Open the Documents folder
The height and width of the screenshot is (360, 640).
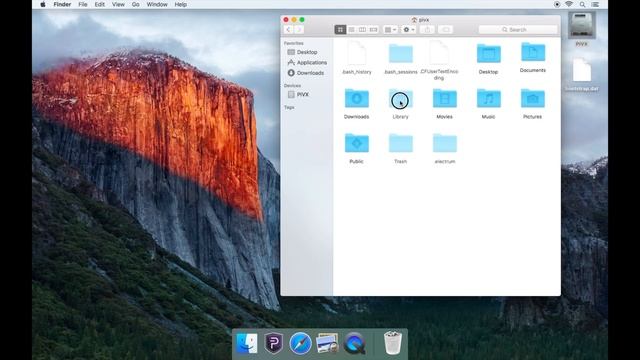coord(533,52)
